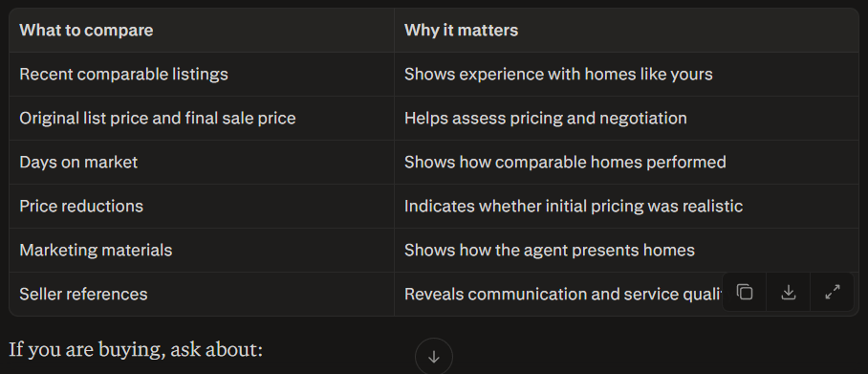Select 'Indicates whether initial pricing was realistic' cell

626,206
